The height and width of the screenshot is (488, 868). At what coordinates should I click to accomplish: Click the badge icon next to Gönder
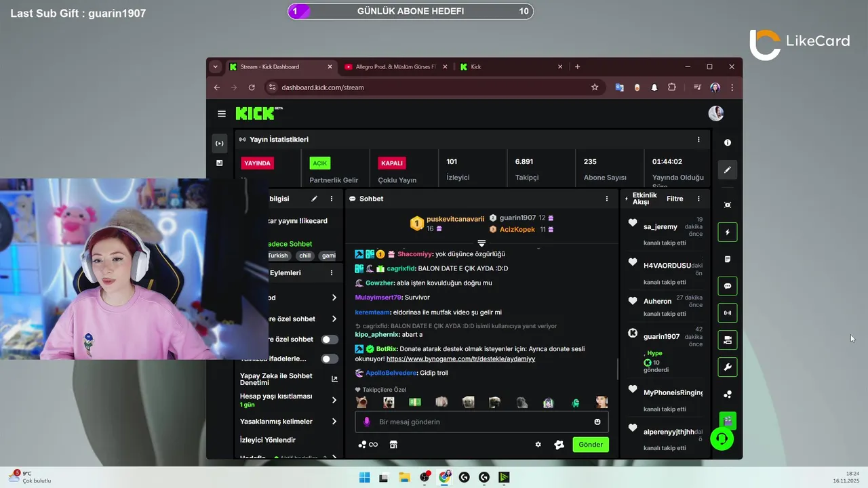click(559, 445)
